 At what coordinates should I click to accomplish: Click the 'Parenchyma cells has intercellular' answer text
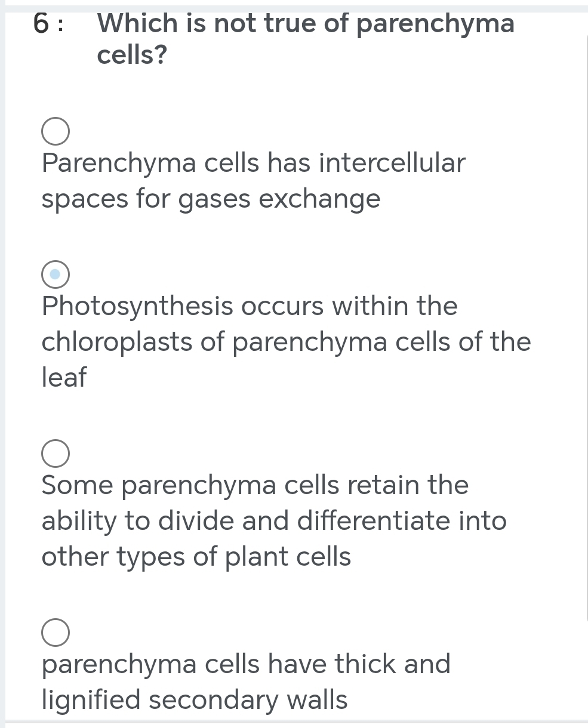click(x=253, y=163)
